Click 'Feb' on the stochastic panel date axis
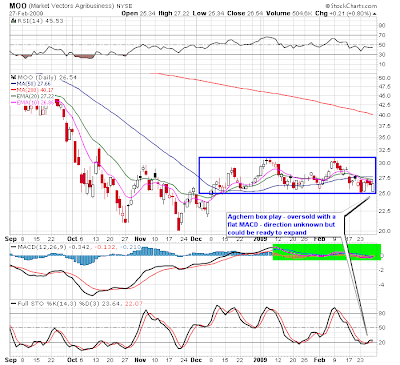400x365 pixels. 319,360
